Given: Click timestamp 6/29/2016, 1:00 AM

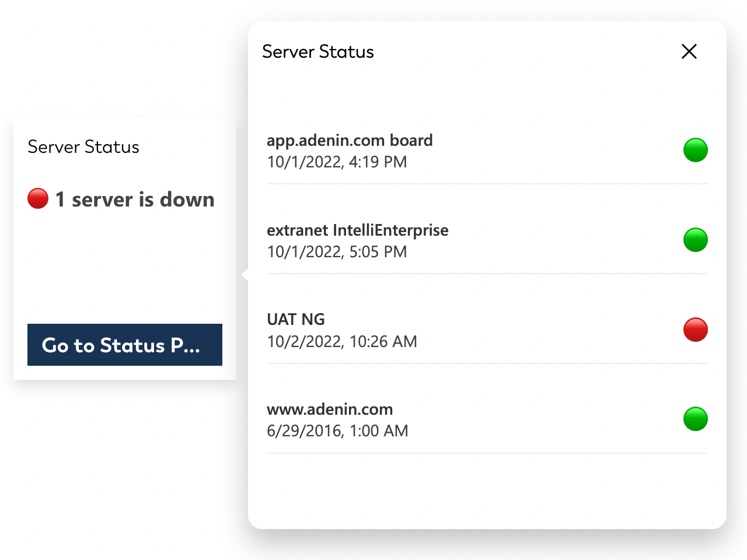Looking at the screenshot, I should pyautogui.click(x=337, y=431).
